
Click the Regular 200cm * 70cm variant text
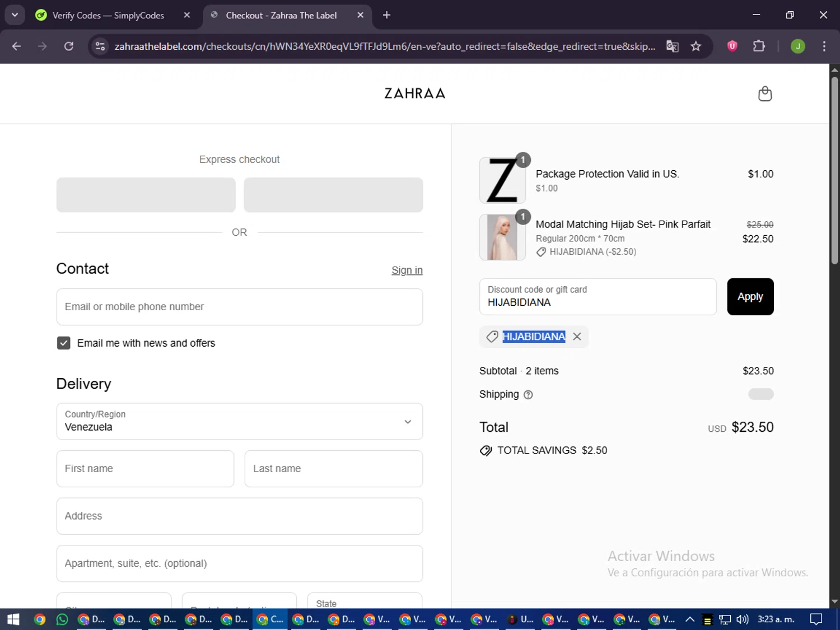pos(580,239)
